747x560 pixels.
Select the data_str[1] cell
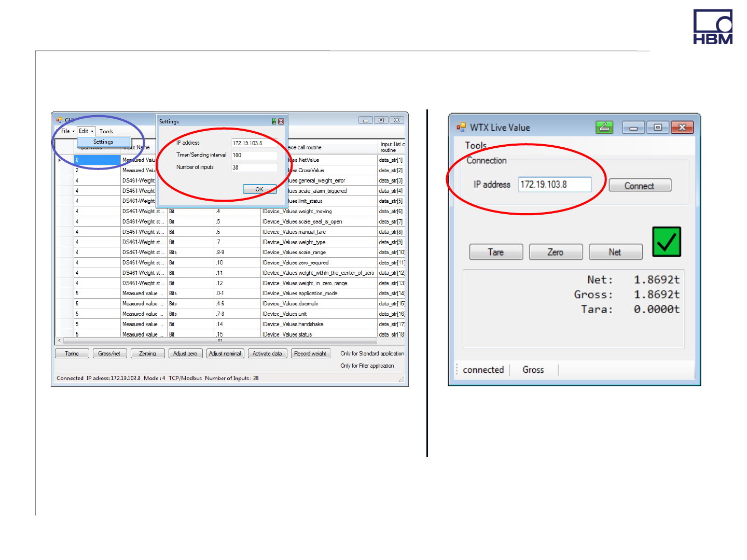(x=391, y=160)
